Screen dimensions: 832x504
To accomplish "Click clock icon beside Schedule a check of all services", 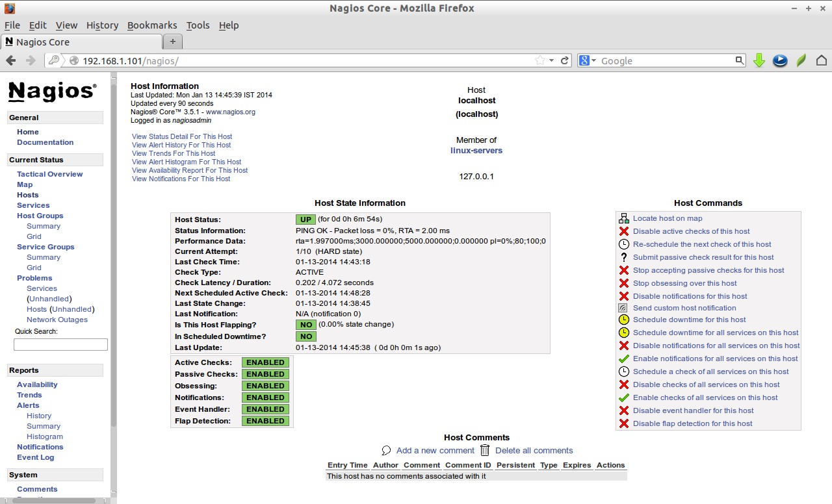I will (624, 372).
